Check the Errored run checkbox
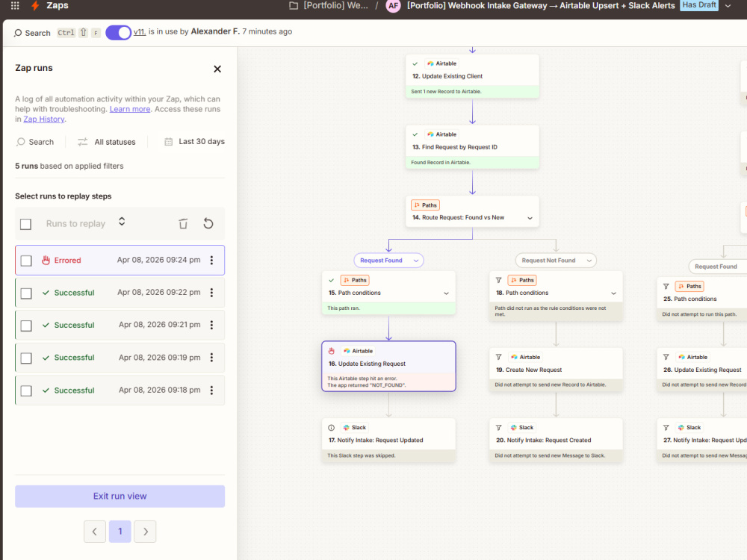This screenshot has width=747, height=560. point(26,261)
